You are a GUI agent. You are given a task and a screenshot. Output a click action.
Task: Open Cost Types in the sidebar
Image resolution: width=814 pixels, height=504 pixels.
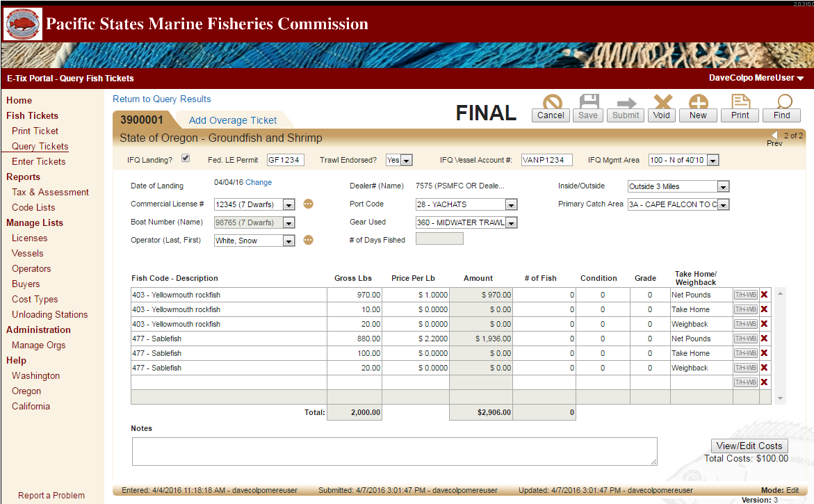pyautogui.click(x=35, y=299)
